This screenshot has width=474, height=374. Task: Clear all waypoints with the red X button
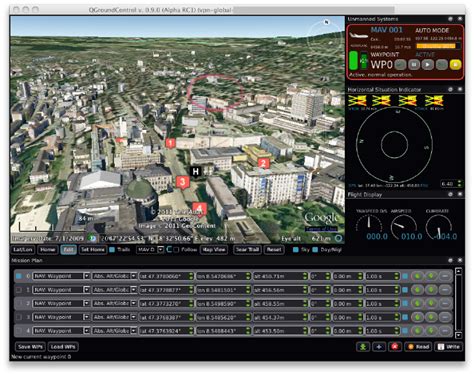(395, 347)
